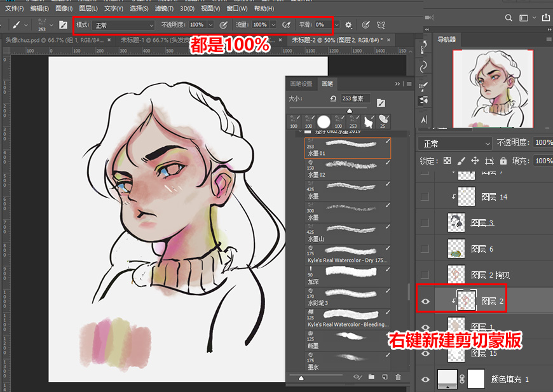This screenshot has width=553, height=392.
Task: Open the brush blend mode 模式 dropdown
Action: pos(123,25)
